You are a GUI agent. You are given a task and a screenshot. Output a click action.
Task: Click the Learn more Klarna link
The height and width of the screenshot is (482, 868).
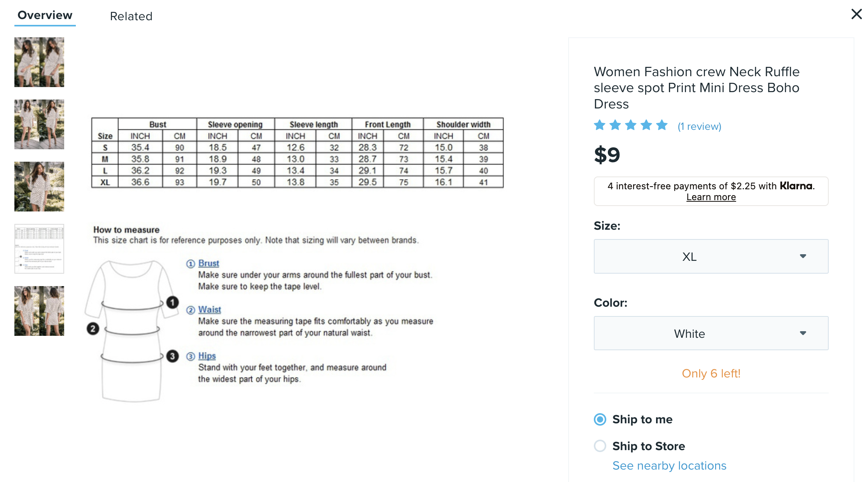pos(711,197)
